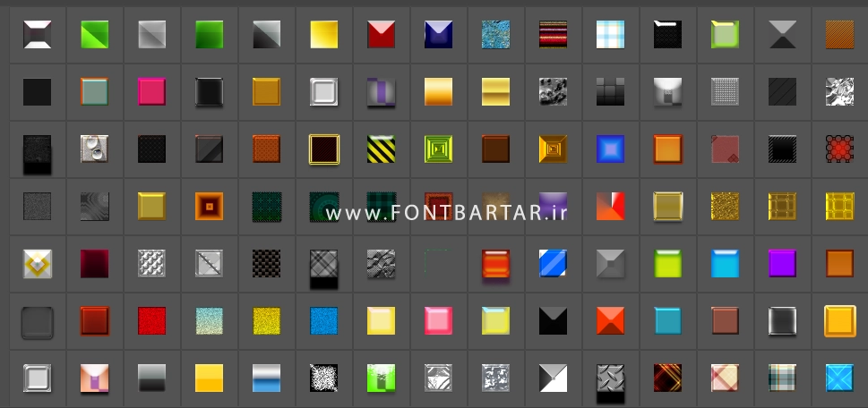The width and height of the screenshot is (868, 408).
Task: Select the white crumpled paper texture style
Action: tap(839, 91)
